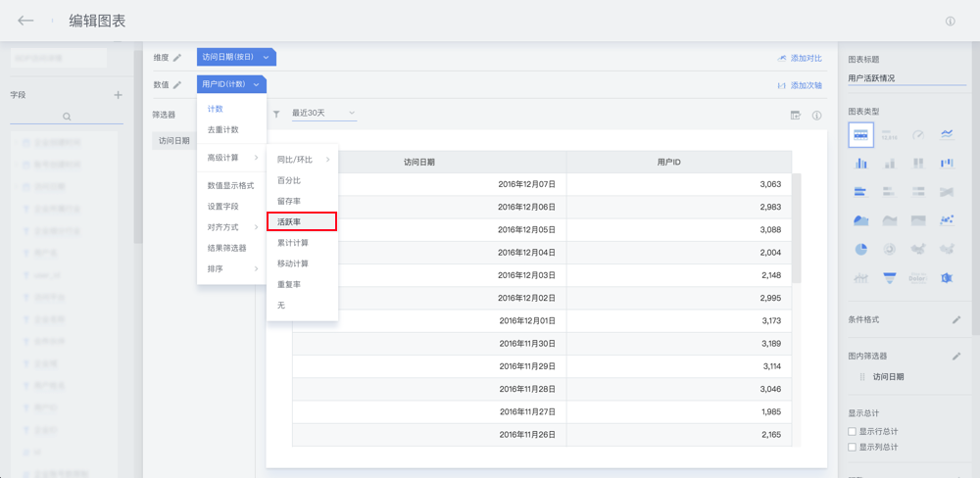Select the donut ring chart type
The image size is (980, 478).
[889, 249]
